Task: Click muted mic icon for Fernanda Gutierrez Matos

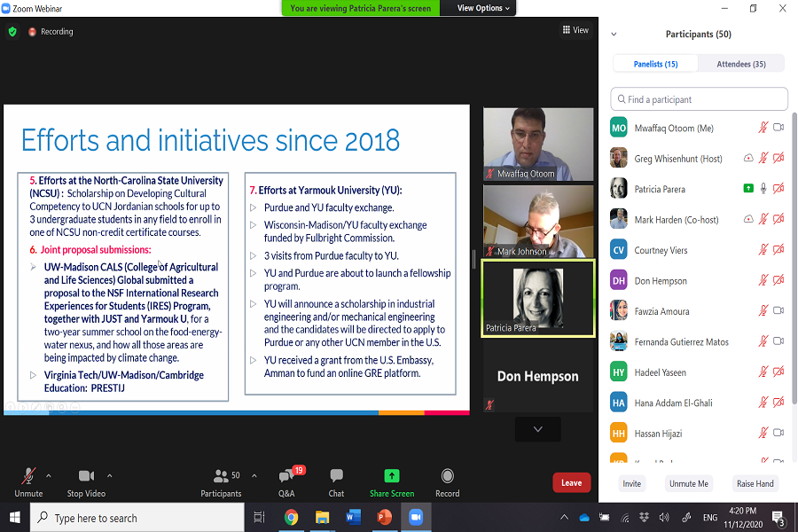Action: [763, 341]
